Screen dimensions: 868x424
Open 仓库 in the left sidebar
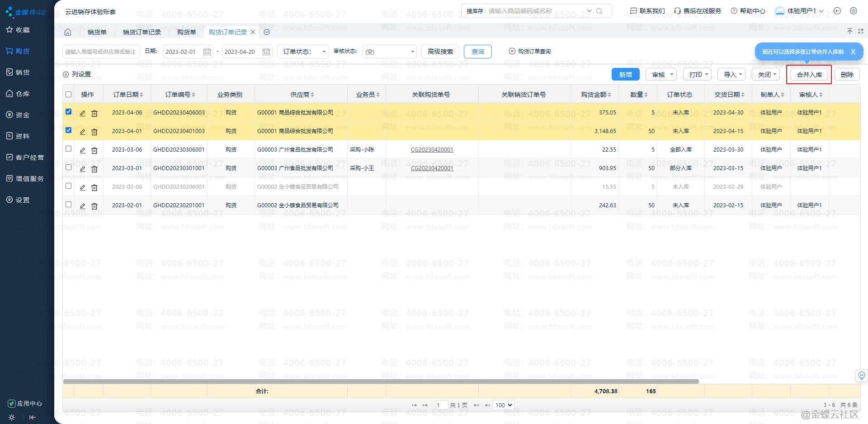pos(23,94)
